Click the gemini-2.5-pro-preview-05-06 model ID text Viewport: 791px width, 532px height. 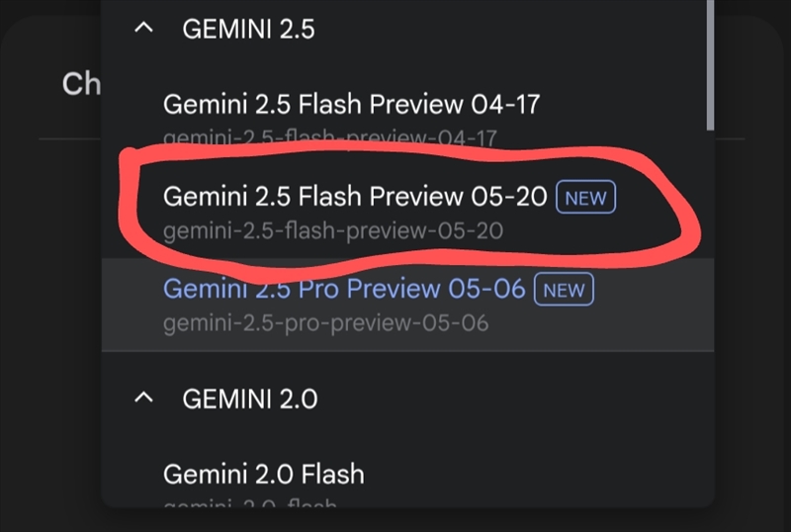[x=325, y=322]
